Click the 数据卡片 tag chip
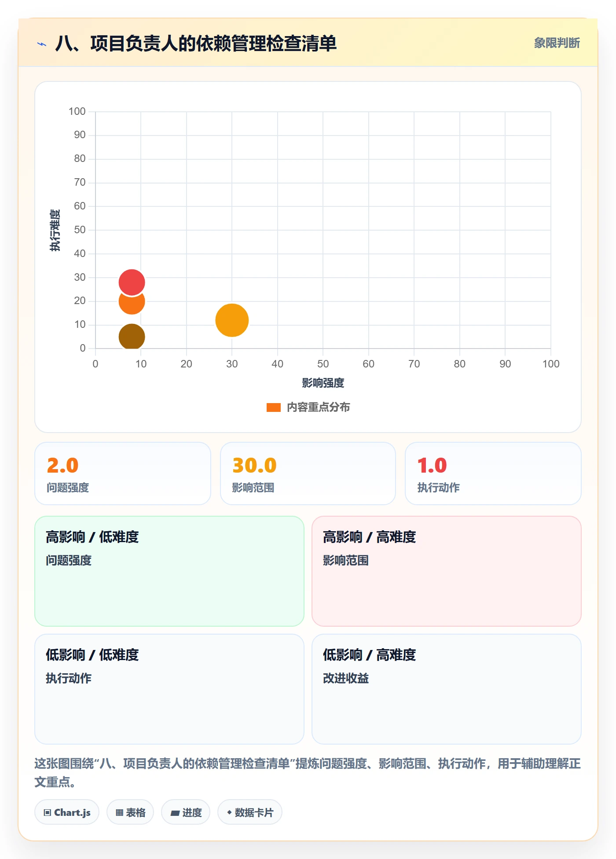Viewport: 616px width, 859px height. (x=250, y=812)
